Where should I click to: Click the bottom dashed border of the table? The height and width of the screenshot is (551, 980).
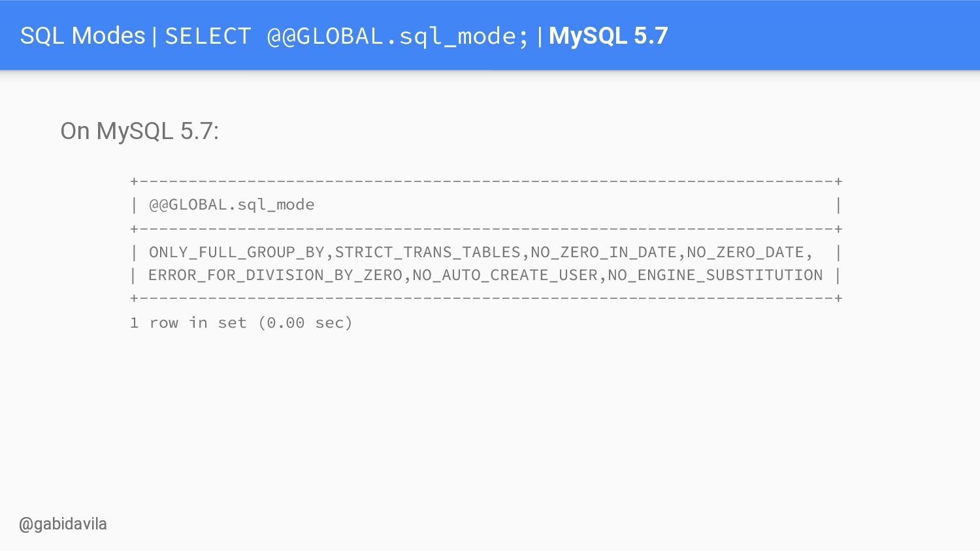pos(486,298)
